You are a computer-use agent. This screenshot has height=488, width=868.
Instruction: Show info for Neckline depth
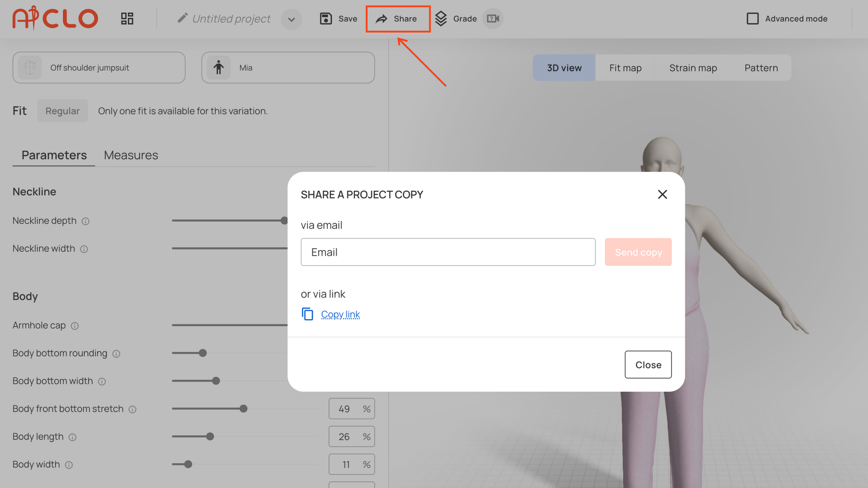[85, 221]
